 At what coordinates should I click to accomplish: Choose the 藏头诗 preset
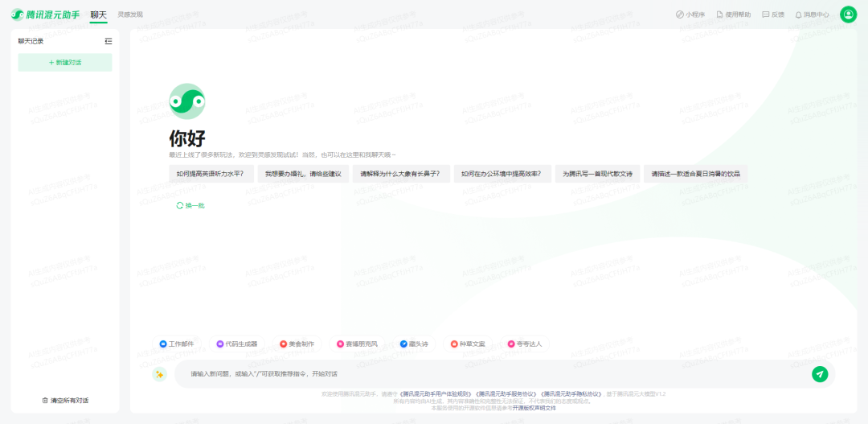click(415, 344)
